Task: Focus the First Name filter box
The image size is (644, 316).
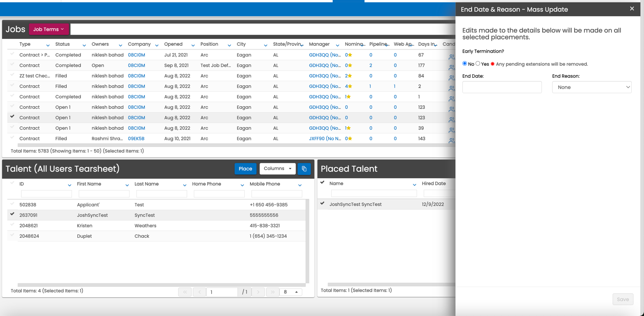Action: (x=104, y=194)
